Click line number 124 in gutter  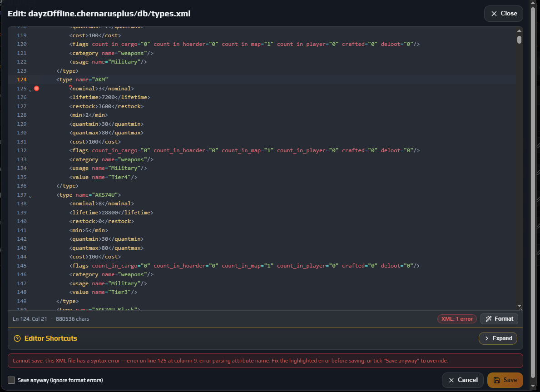[22, 79]
